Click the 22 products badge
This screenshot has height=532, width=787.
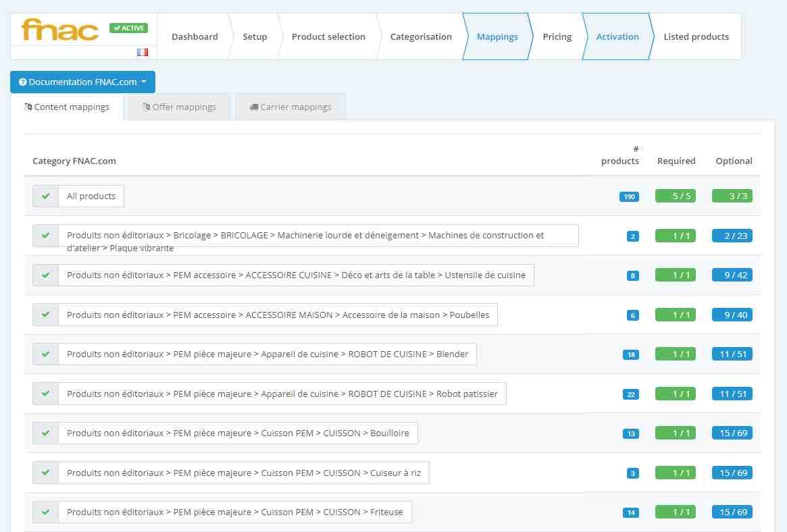point(631,394)
